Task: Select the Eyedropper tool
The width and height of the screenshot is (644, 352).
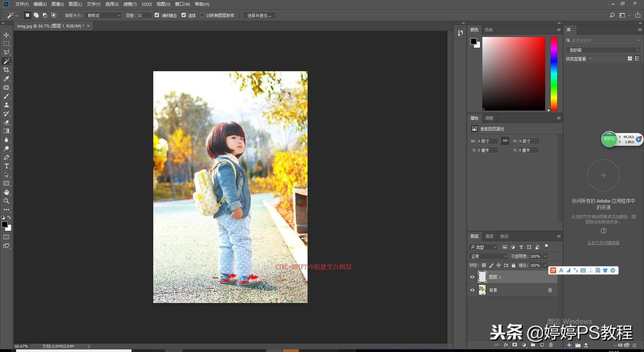Action: coord(6,79)
